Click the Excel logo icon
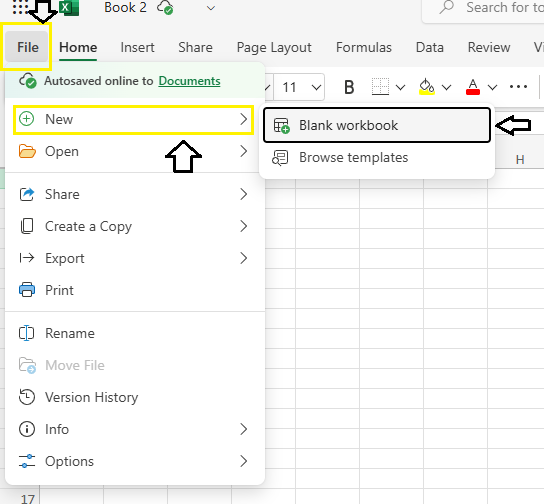The width and height of the screenshot is (544, 504). pos(69,8)
